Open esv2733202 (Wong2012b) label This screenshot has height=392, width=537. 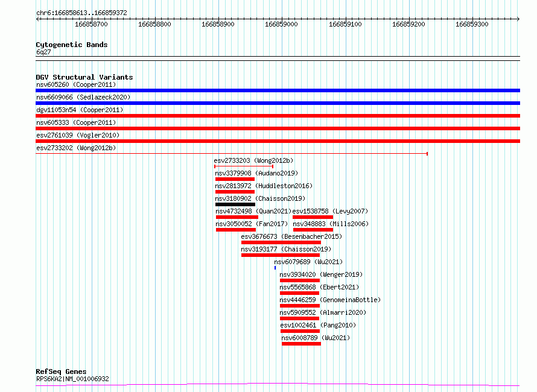click(x=76, y=148)
